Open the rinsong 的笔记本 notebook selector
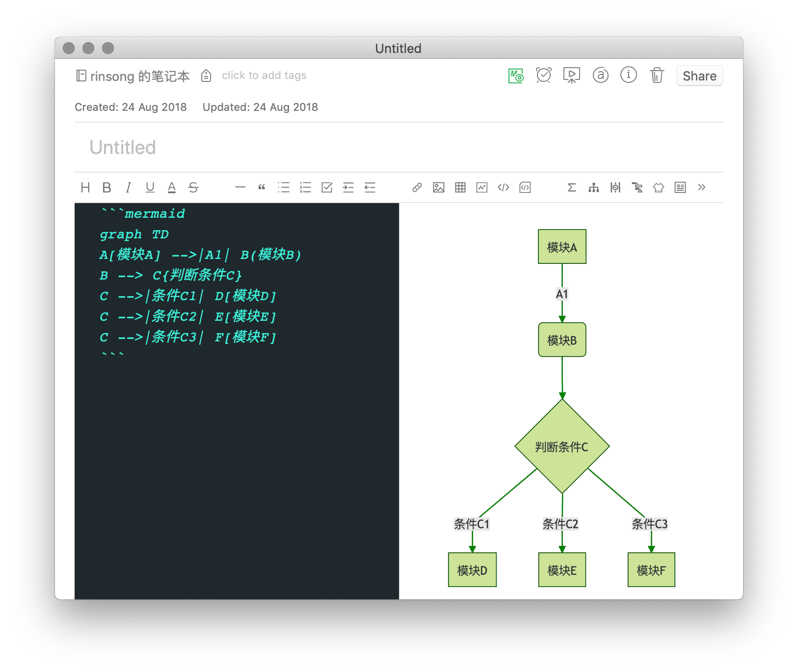The width and height of the screenshot is (798, 672). pos(133,76)
